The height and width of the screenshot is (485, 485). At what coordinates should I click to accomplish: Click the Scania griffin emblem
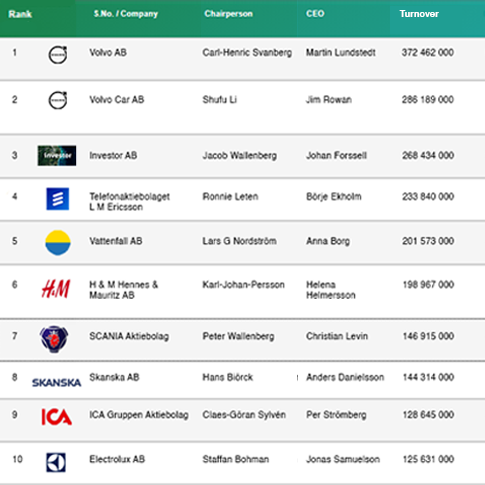pyautogui.click(x=54, y=339)
